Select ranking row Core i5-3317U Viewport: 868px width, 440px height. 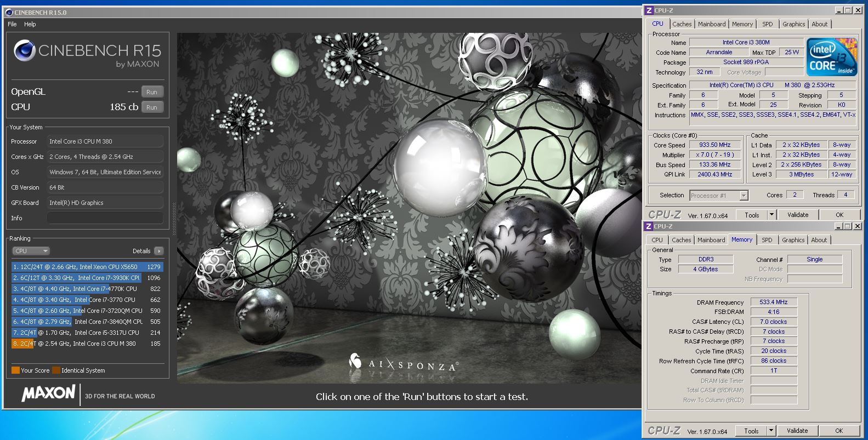pyautogui.click(x=87, y=333)
